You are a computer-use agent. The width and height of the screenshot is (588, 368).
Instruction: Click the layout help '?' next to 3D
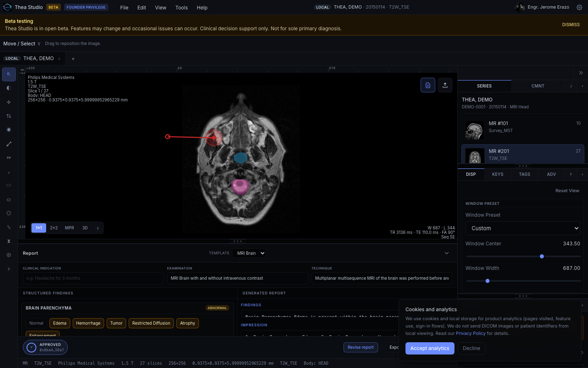point(98,229)
